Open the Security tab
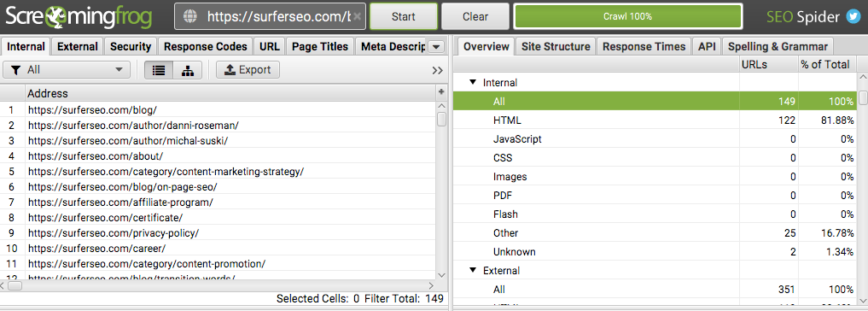Screen dimensions: 868x311 pyautogui.click(x=130, y=47)
